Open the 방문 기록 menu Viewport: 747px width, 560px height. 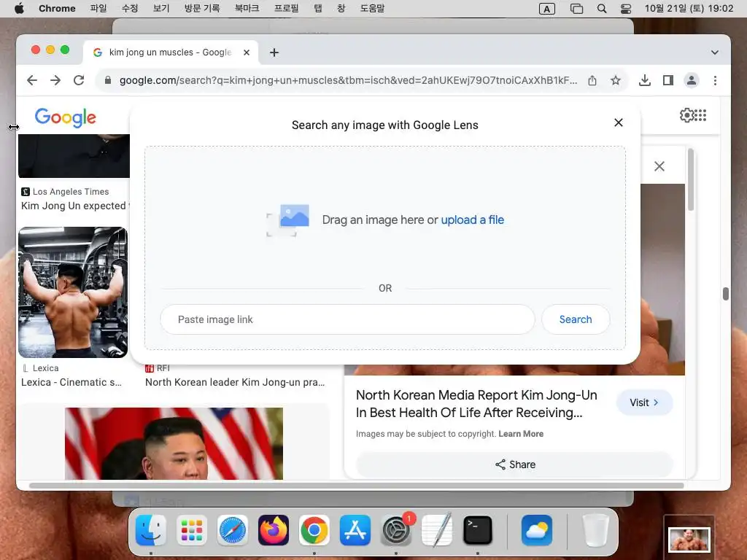(203, 8)
